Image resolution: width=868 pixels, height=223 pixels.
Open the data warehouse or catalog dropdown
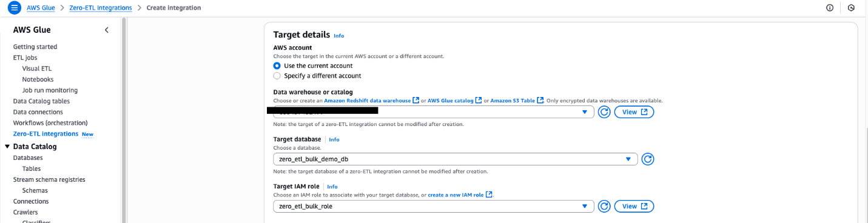point(434,112)
